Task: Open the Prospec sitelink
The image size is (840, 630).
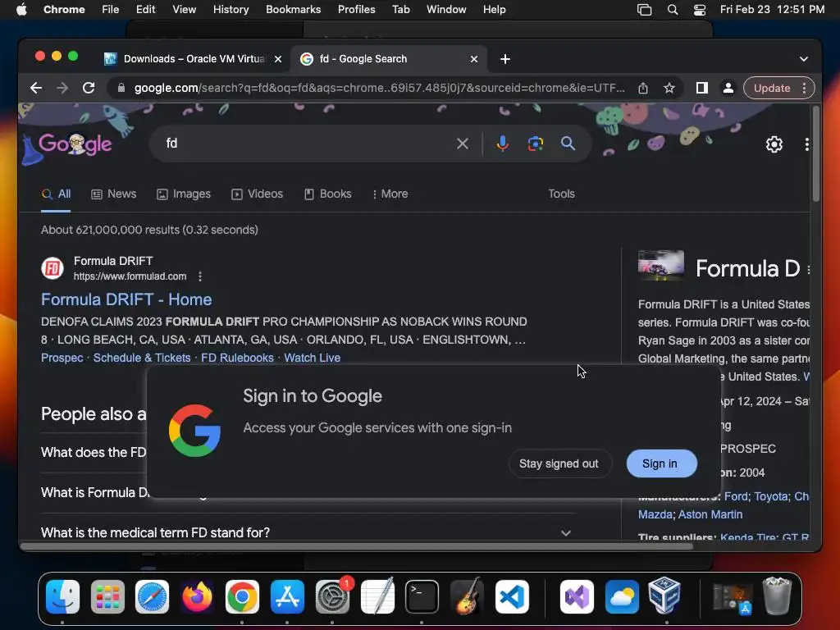Action: 62,358
